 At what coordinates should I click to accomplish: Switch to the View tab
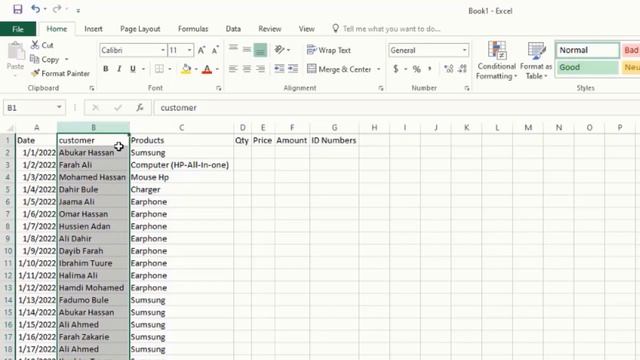point(307,29)
